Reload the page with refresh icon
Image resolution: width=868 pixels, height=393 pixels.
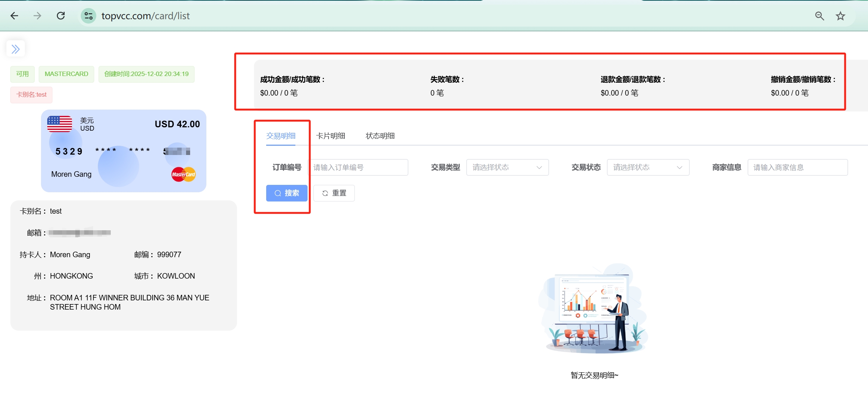pos(61,16)
